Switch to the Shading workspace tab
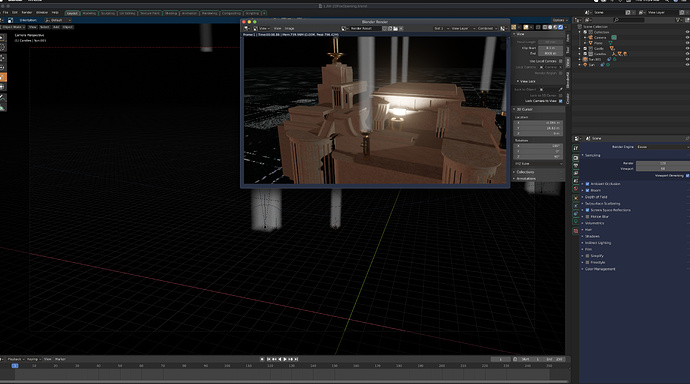The height and width of the screenshot is (384, 690). (x=170, y=13)
